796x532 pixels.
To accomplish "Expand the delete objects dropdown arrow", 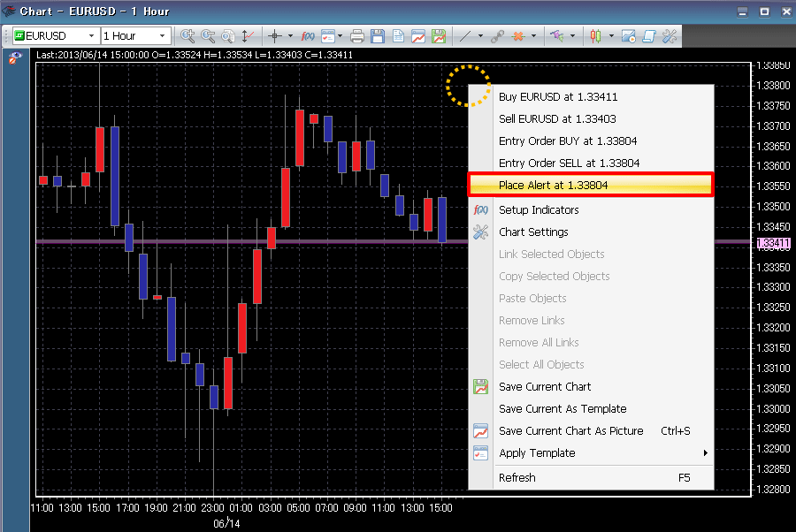I will (x=533, y=36).
